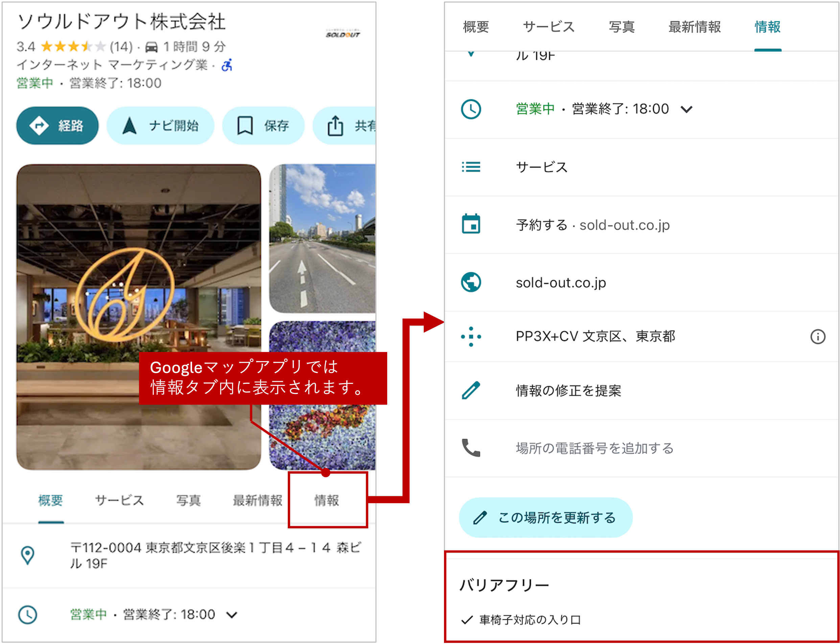840x644 pixels.
Task: Collapse the address chevron above ル 19F
Action: [x=471, y=54]
